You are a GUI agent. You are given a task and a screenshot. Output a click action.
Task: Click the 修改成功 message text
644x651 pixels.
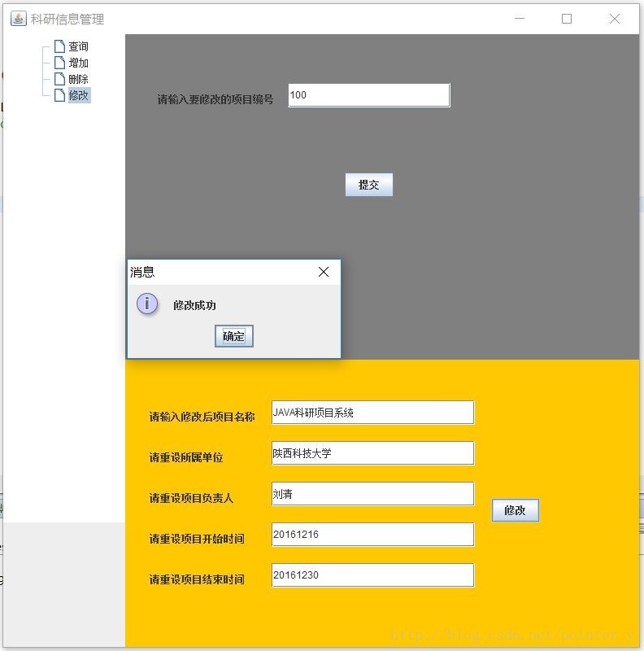(x=194, y=305)
